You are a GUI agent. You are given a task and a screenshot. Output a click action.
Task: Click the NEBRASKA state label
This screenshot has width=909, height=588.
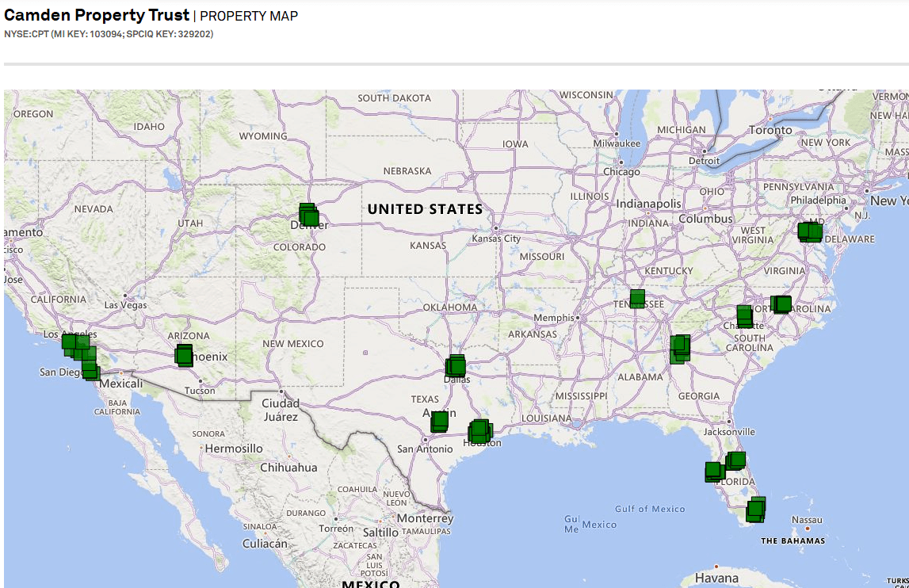[x=407, y=171]
